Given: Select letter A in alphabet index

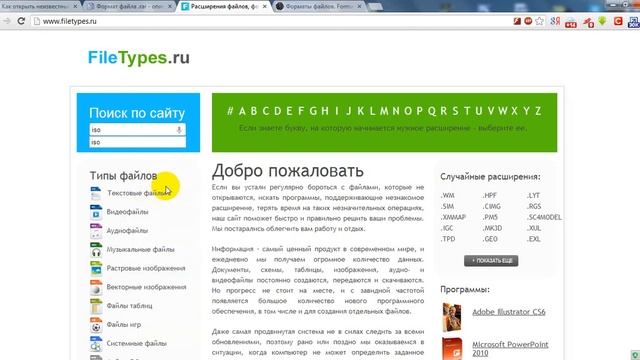Looking at the screenshot, I should point(242,111).
